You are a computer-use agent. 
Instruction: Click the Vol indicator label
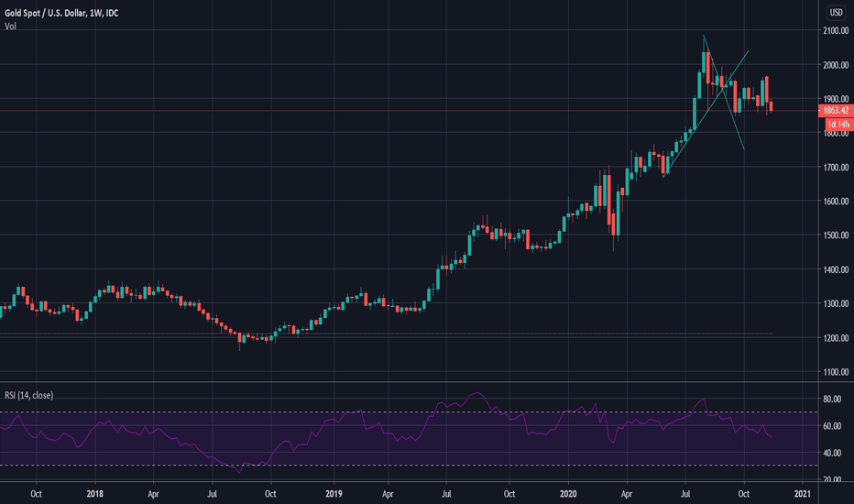pyautogui.click(x=10, y=27)
